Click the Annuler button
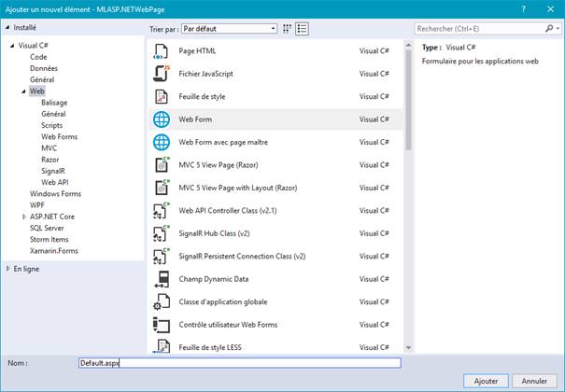Image resolution: width=565 pixels, height=392 pixels. tap(534, 381)
